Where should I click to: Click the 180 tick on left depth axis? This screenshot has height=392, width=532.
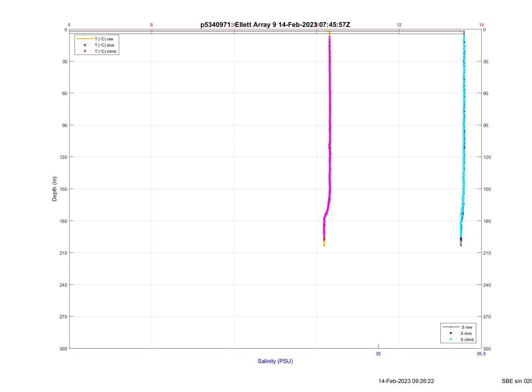point(63,221)
